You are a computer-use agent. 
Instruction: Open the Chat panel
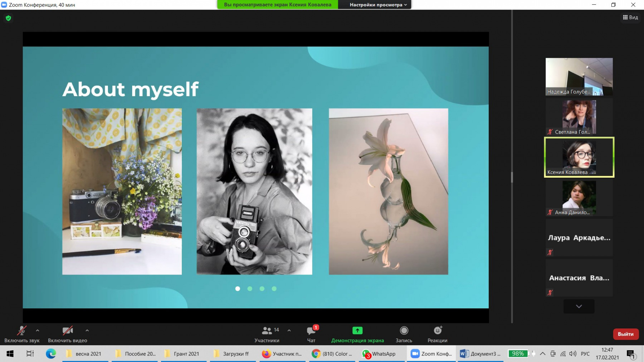pos(311,331)
